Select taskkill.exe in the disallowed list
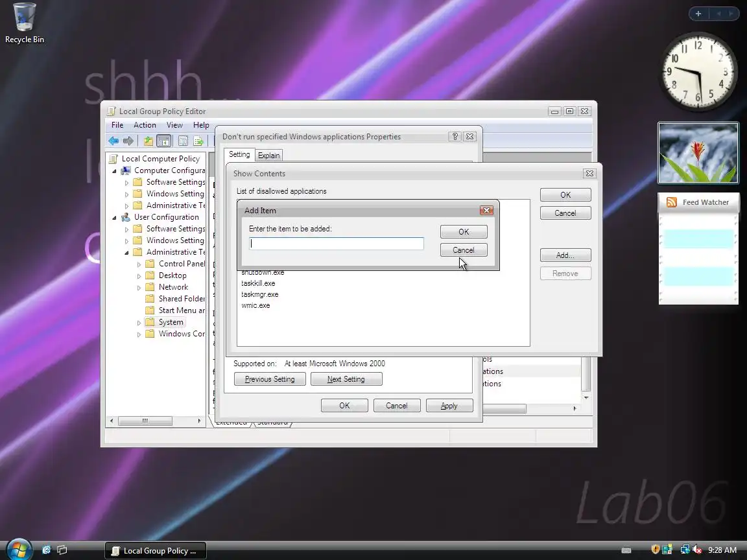The height and width of the screenshot is (560, 747). [257, 283]
